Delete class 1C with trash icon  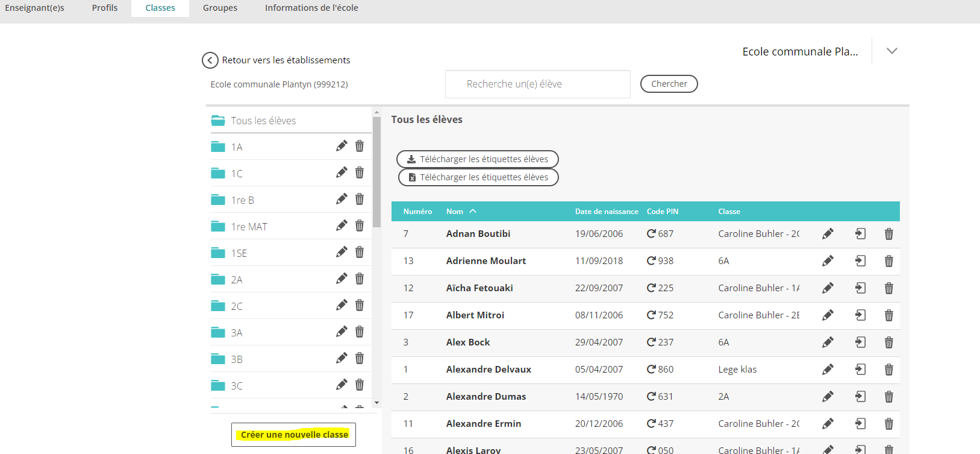click(360, 172)
